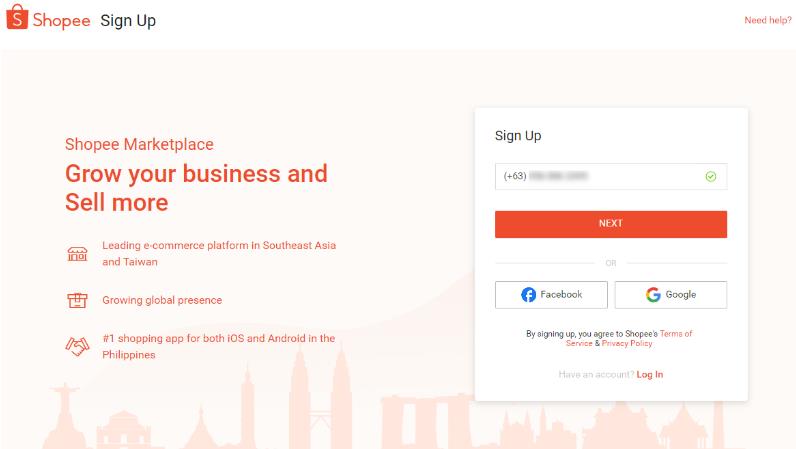Open the Terms of Service link
796x449 pixels.
(x=629, y=338)
